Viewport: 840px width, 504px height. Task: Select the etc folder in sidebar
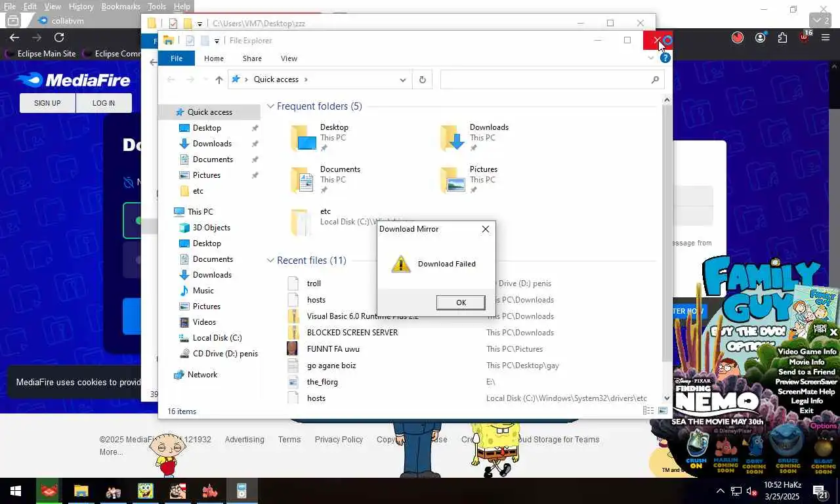pos(198,191)
